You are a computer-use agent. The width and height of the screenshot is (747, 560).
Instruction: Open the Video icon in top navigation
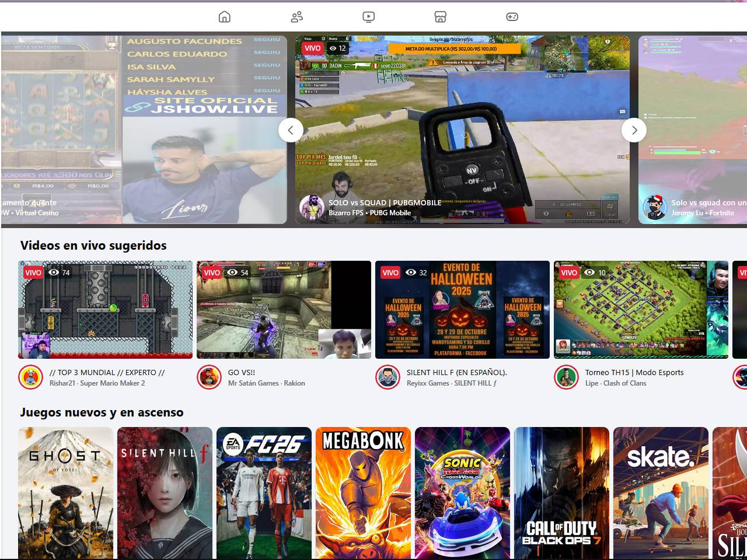[x=368, y=17]
